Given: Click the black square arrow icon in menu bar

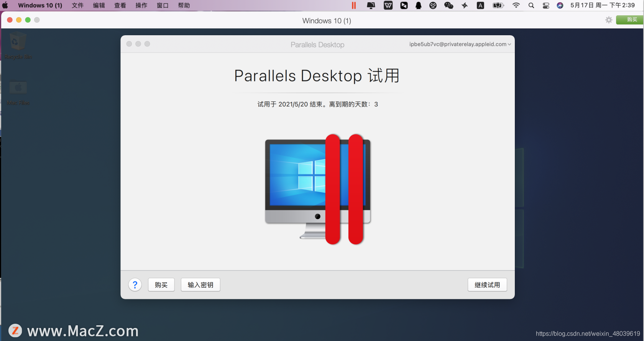Looking at the screenshot, I should (x=404, y=5).
